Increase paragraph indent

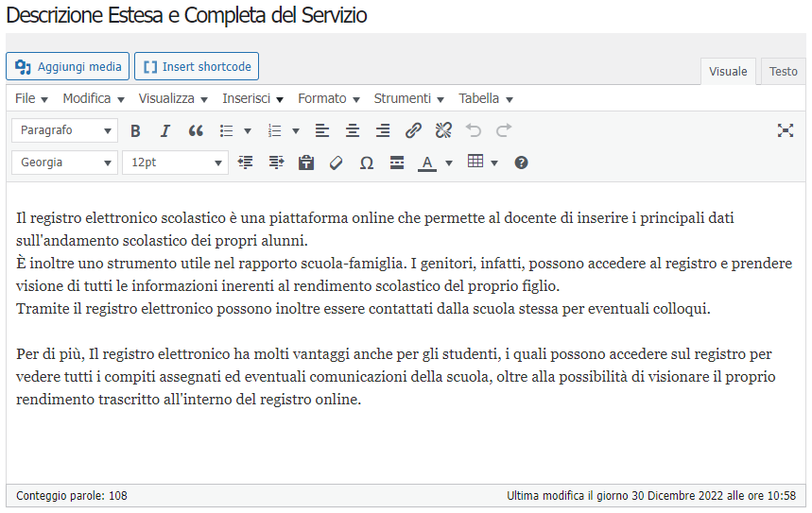click(x=276, y=162)
